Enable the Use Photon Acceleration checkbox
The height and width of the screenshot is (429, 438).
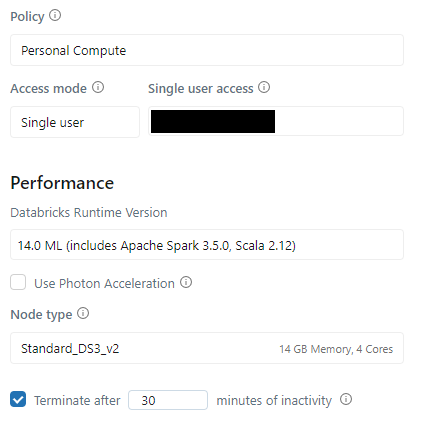click(18, 282)
